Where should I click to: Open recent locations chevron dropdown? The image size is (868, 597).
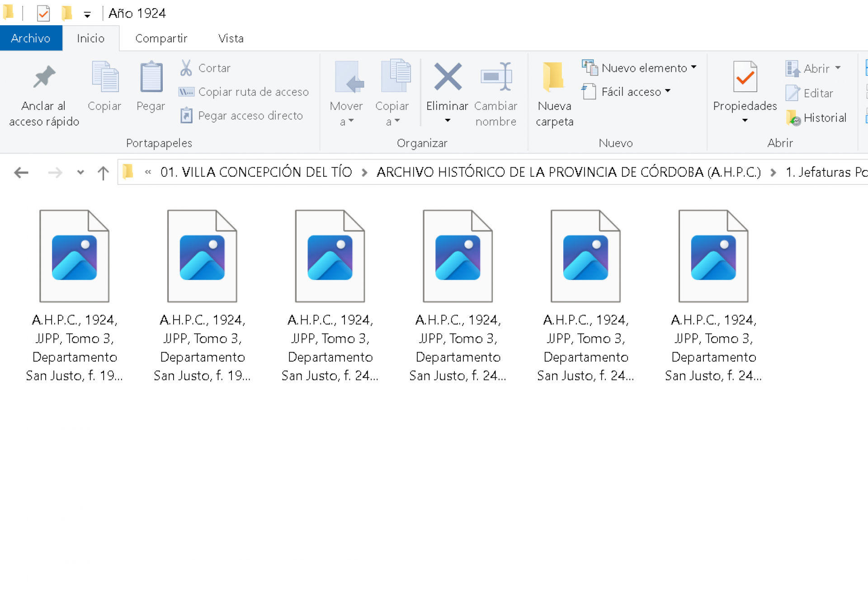click(x=80, y=173)
